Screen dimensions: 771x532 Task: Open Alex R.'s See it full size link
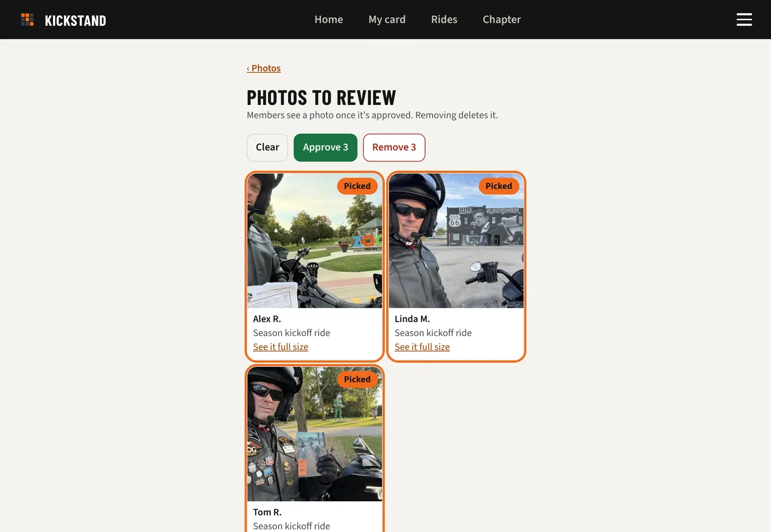pyautogui.click(x=280, y=347)
